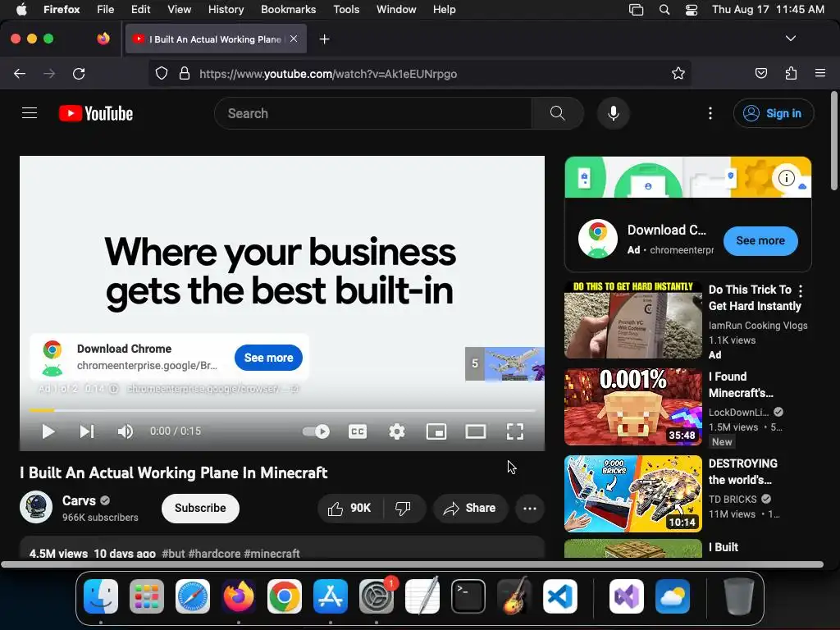Click the page vertical scrollbar
Image resolution: width=840 pixels, height=630 pixels.
(834, 141)
